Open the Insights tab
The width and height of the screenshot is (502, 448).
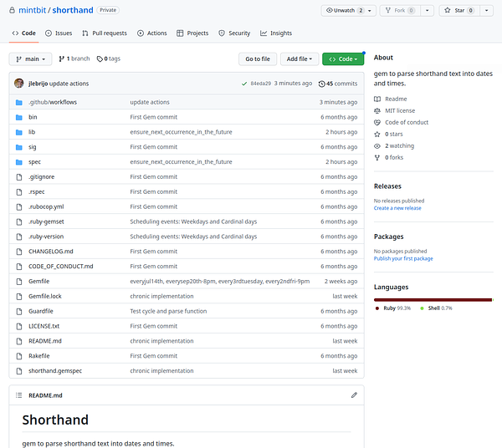click(276, 33)
